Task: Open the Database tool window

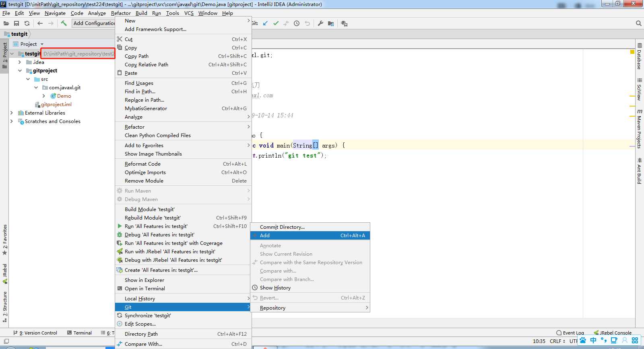Action: 639,56
